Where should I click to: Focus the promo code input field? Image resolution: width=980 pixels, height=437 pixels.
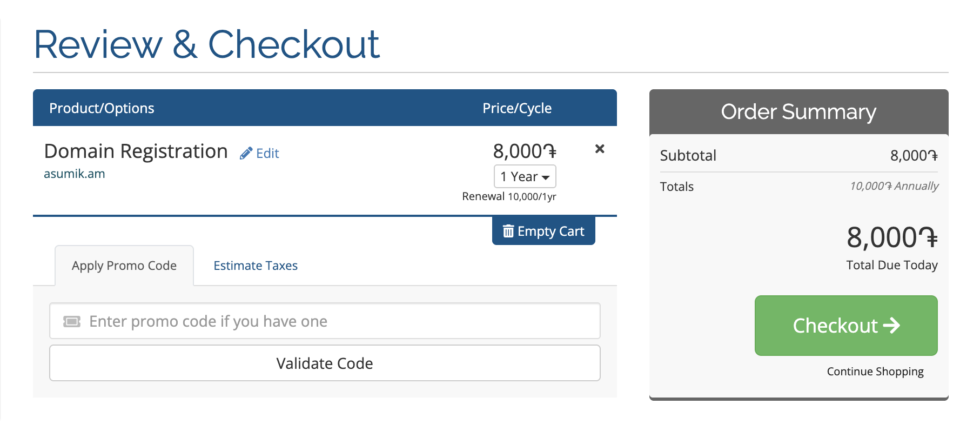pyautogui.click(x=325, y=321)
